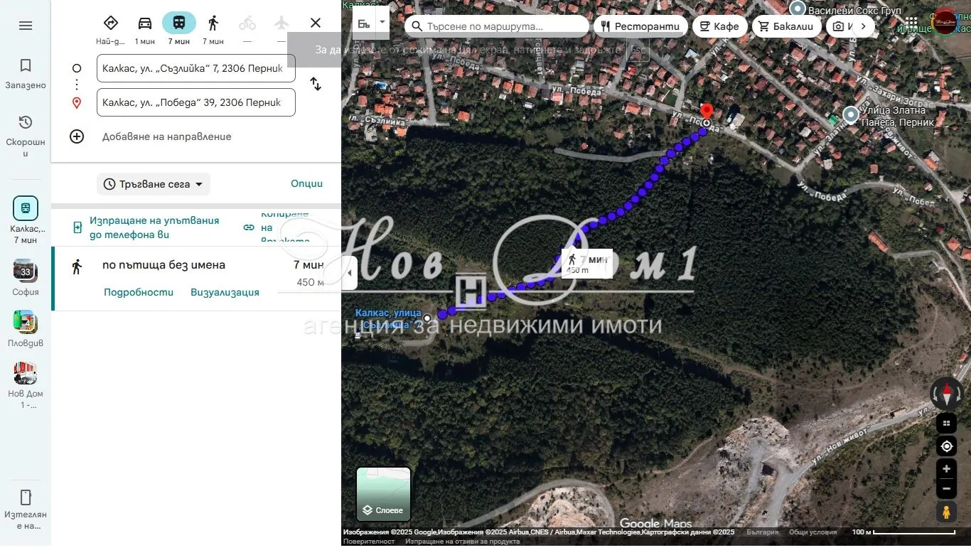Open route 'Подробности' link

click(x=139, y=292)
